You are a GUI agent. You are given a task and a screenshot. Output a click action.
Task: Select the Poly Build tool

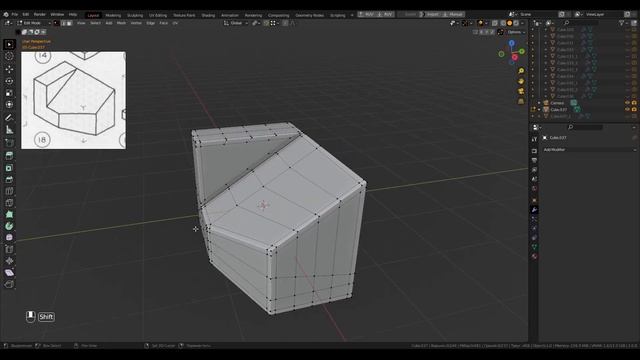(9, 214)
